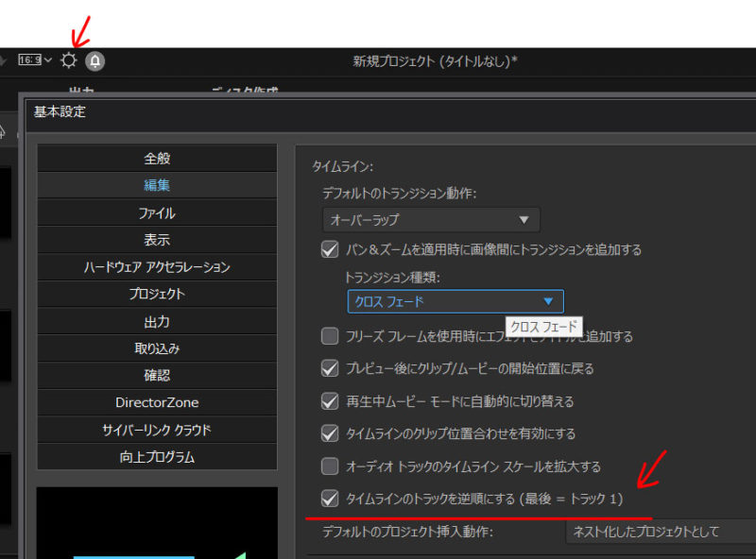Open サイバーリンク クラウド settings
The height and width of the screenshot is (559, 756).
(157, 430)
